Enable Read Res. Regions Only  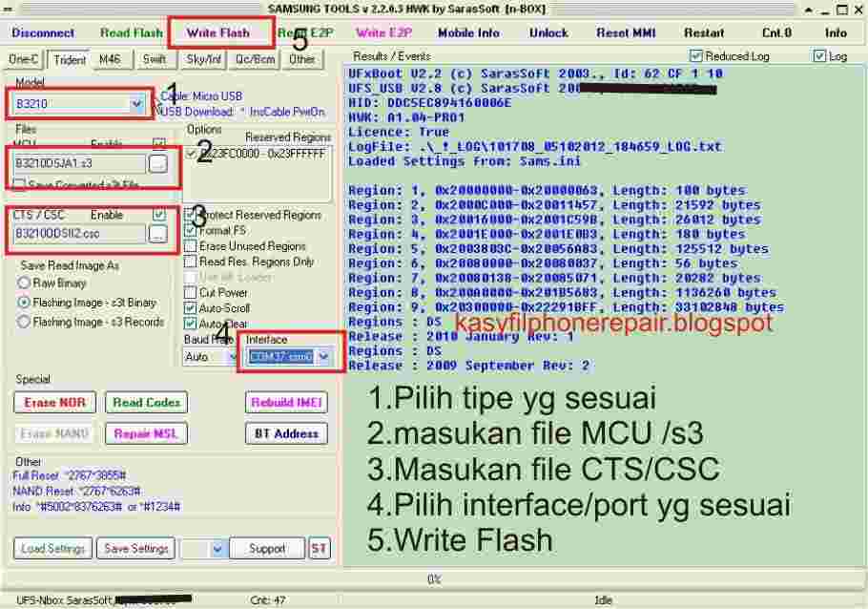point(190,261)
